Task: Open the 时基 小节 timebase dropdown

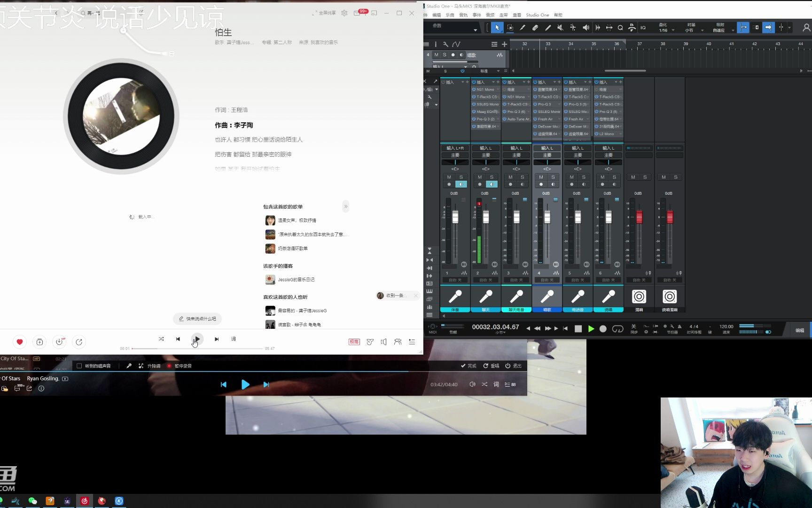Action: 694,28
